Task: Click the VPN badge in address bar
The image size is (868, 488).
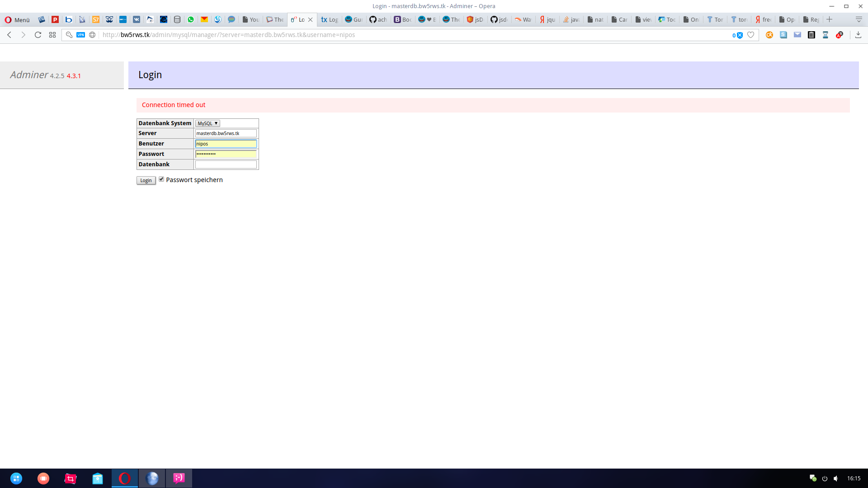Action: (80, 35)
